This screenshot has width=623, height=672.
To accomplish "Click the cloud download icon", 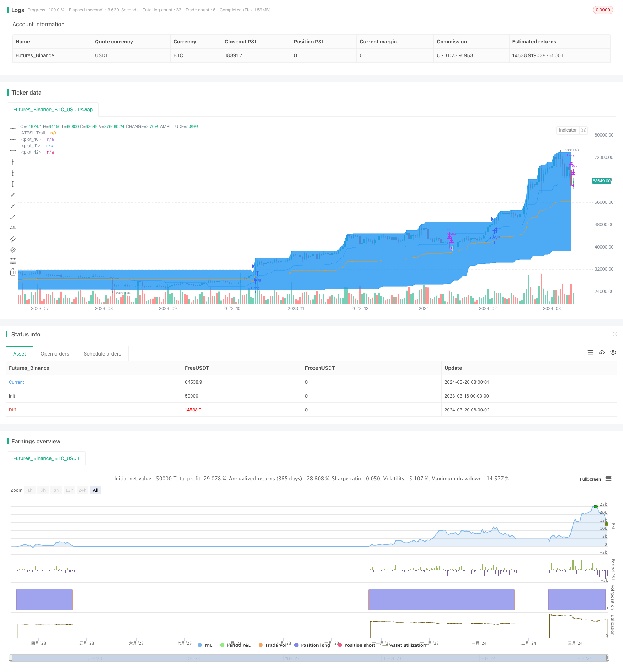I will point(602,352).
